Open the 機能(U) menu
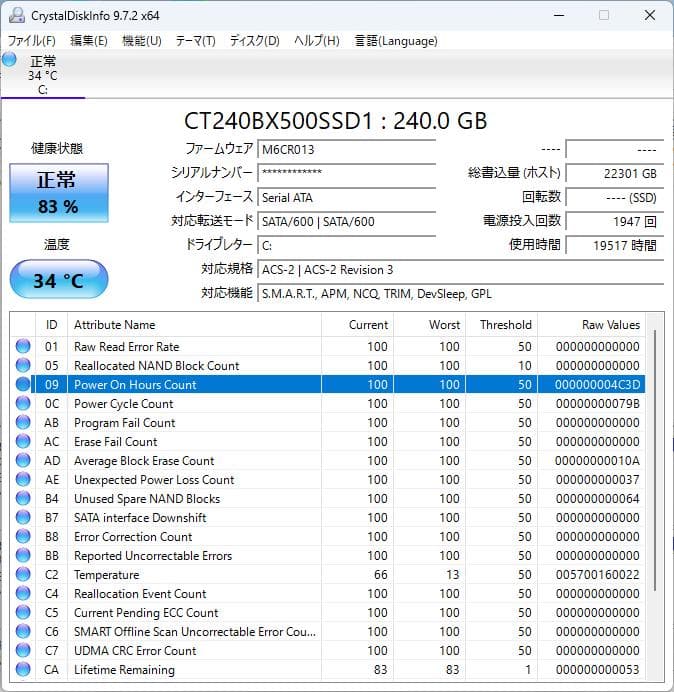Viewport: 674px width, 692px height. [x=142, y=41]
